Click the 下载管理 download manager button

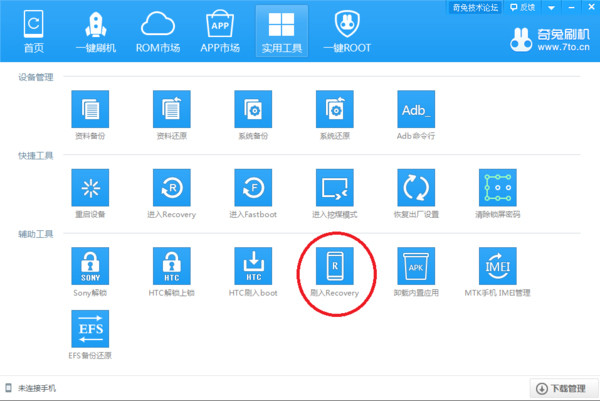(x=558, y=387)
